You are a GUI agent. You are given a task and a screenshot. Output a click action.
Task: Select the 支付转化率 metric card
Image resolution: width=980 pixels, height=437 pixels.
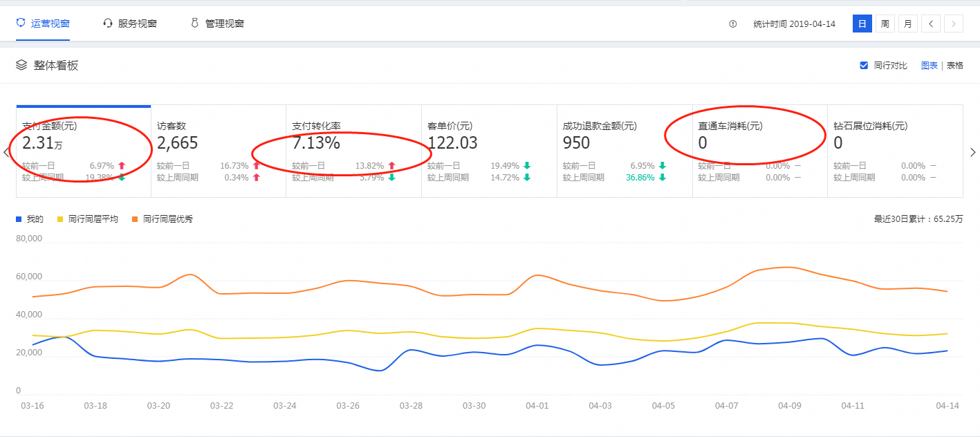click(354, 151)
